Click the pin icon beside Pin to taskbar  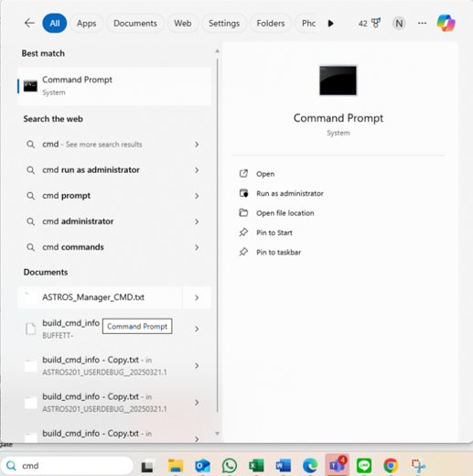pyautogui.click(x=243, y=252)
